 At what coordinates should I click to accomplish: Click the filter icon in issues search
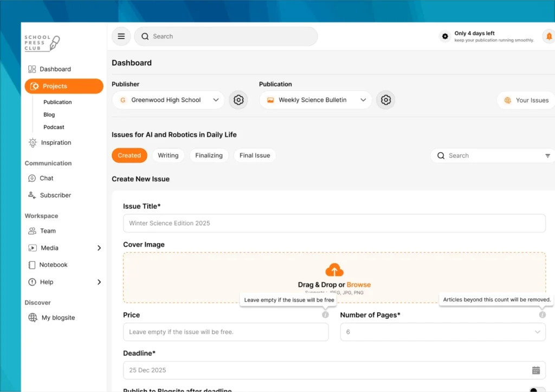point(547,156)
